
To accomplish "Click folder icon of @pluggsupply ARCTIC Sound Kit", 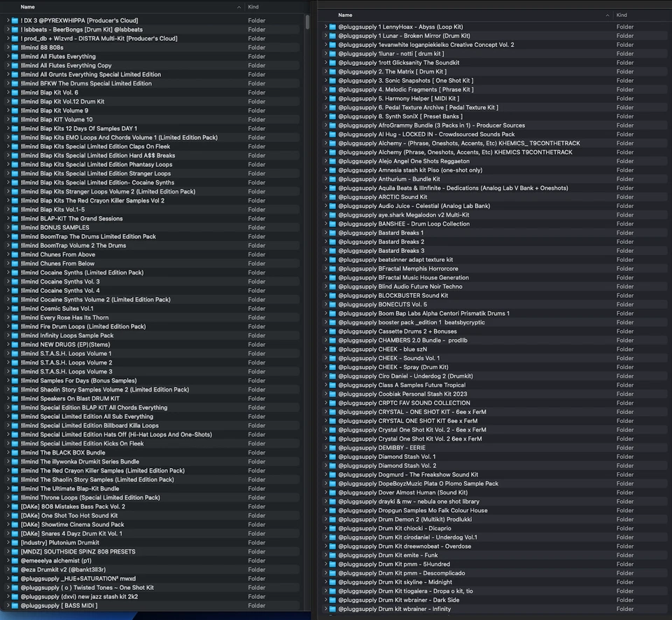I will click(x=332, y=198).
